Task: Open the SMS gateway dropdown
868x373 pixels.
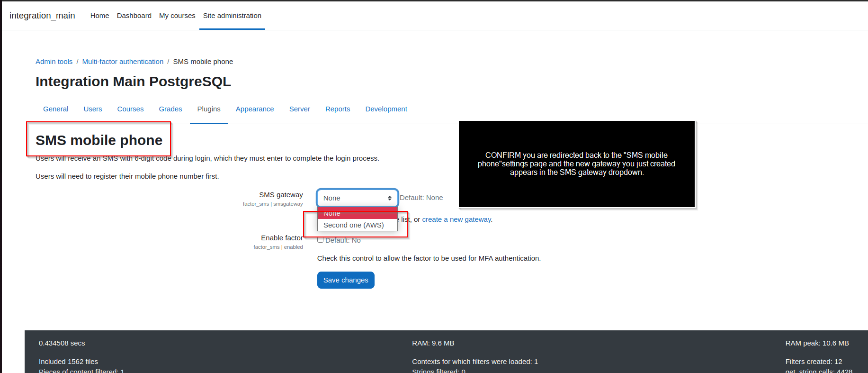Action: (358, 198)
